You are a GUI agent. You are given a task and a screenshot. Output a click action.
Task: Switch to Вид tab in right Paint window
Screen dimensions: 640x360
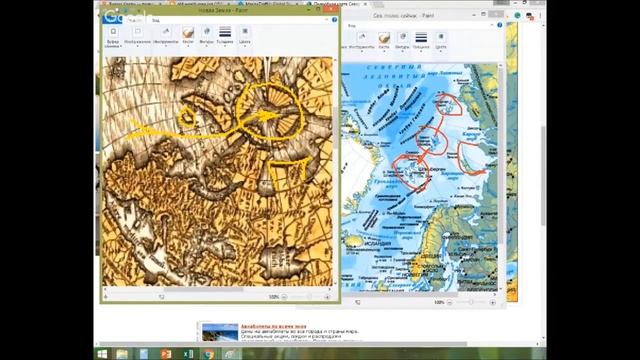click(x=352, y=26)
